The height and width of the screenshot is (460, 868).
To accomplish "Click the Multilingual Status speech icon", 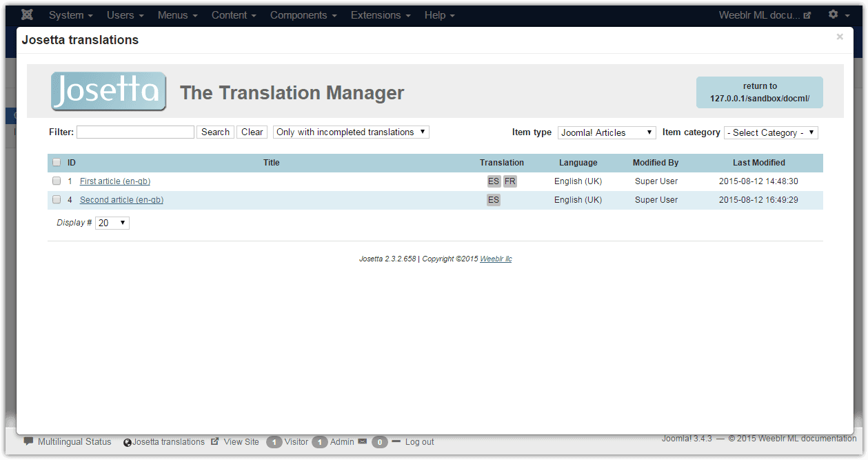I will point(28,441).
